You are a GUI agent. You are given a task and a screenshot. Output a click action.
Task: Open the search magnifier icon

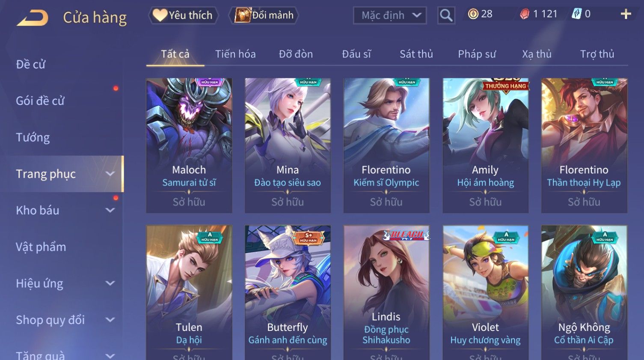(x=446, y=16)
